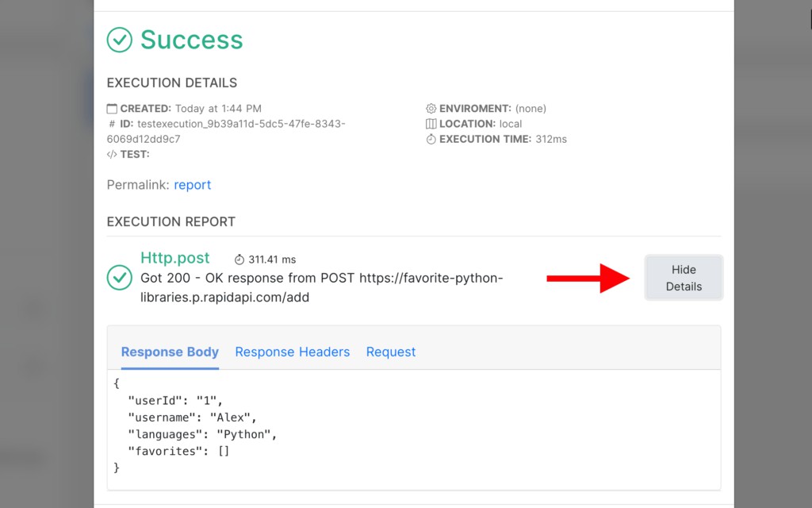Click the POST response URL message
This screenshot has height=508, width=812.
[x=321, y=287]
